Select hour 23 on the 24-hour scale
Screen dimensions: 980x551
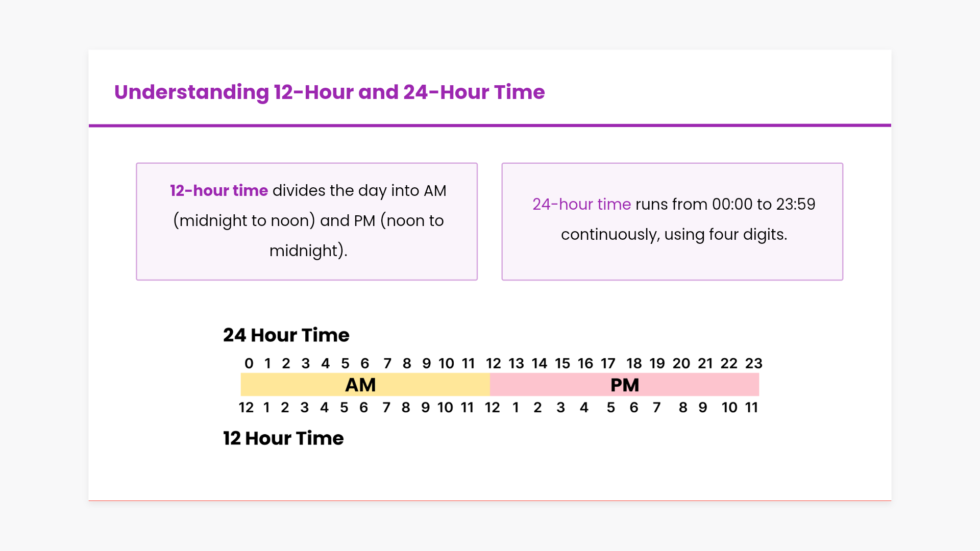[753, 364]
